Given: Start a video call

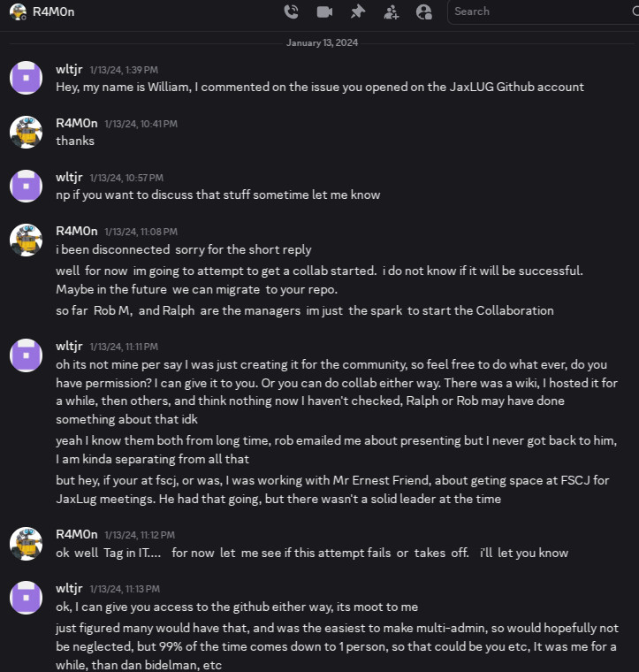Looking at the screenshot, I should pos(324,11).
